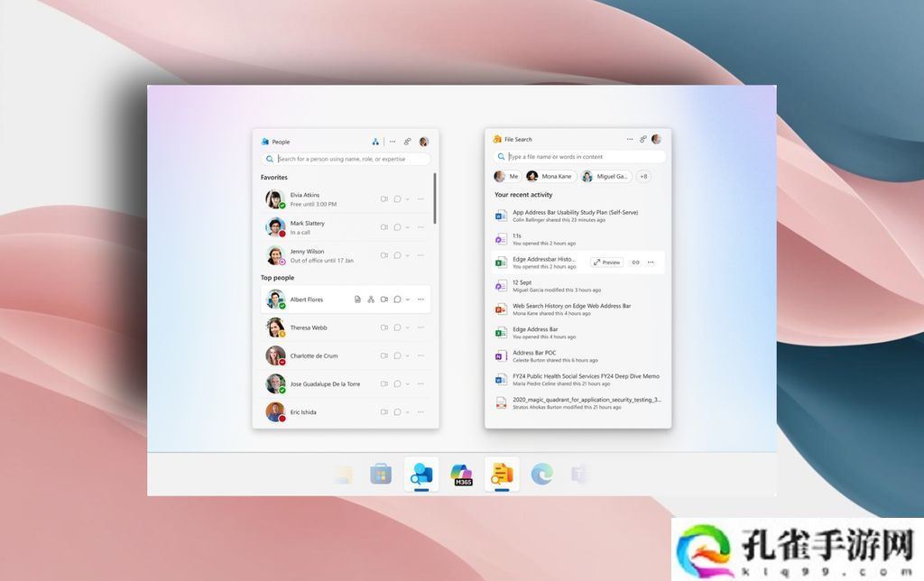
Task: Expand chat options dropdown for Jenny Wilson
Action: [x=407, y=255]
